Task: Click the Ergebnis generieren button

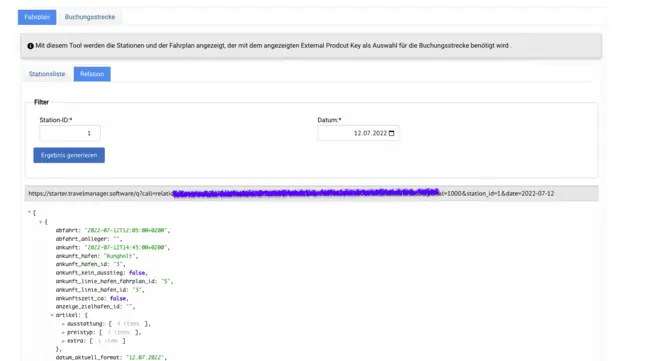Action: 69,155
